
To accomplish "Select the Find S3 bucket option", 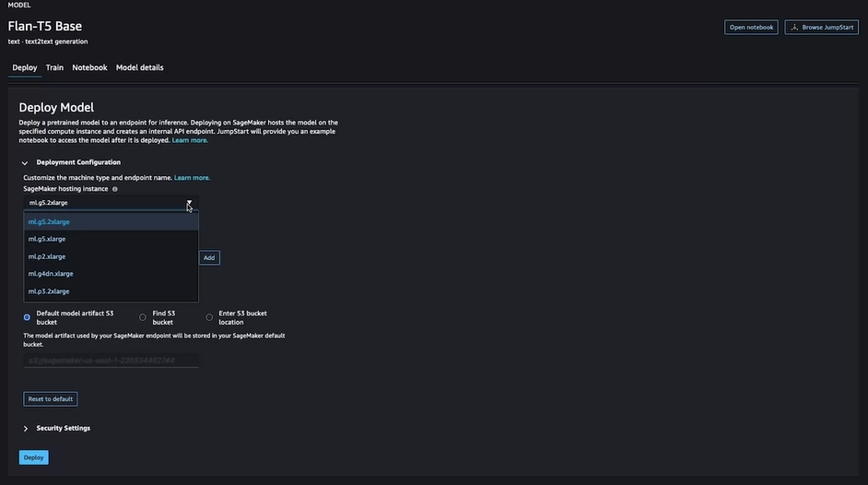I will point(143,317).
